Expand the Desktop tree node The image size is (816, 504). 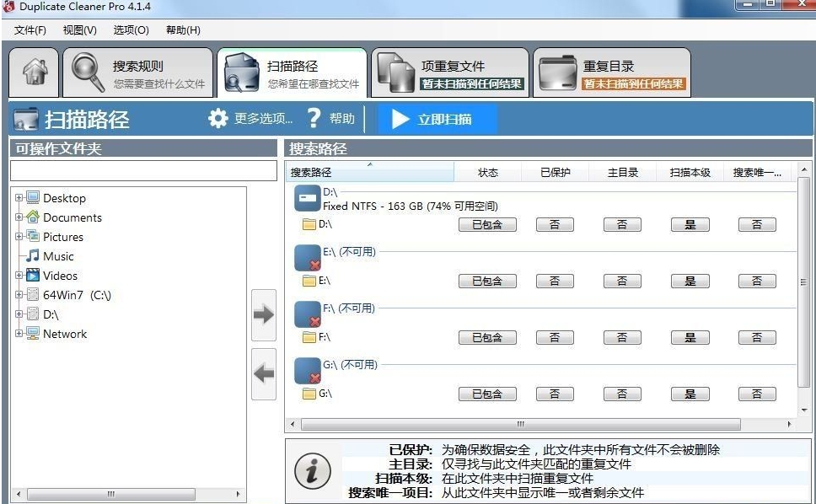(x=19, y=198)
